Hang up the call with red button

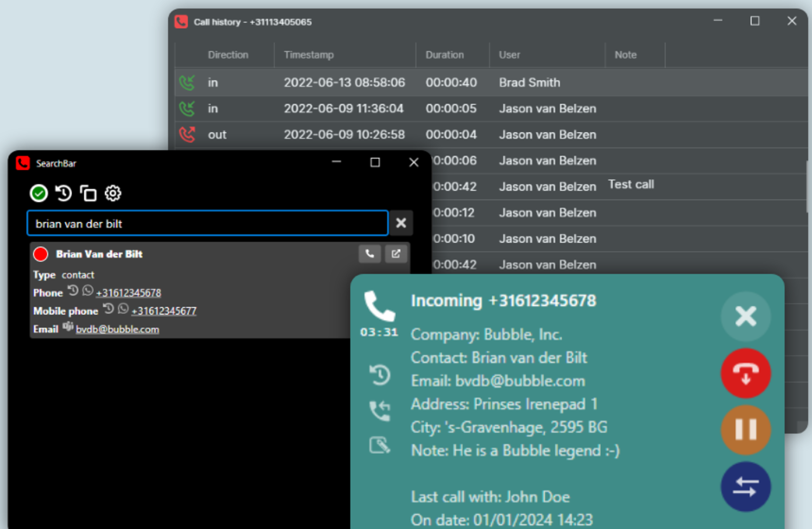[745, 373]
